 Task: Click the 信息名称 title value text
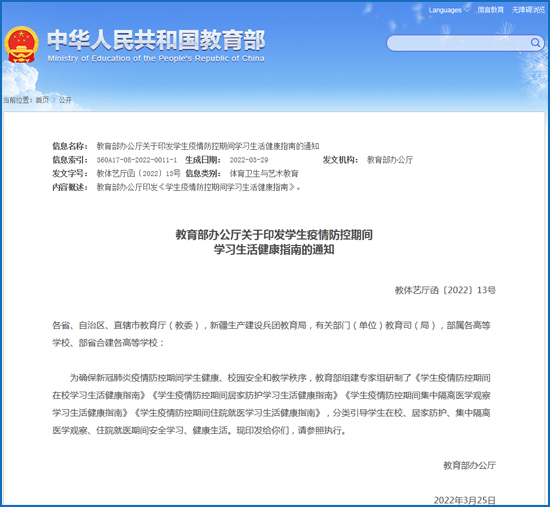coord(208,146)
